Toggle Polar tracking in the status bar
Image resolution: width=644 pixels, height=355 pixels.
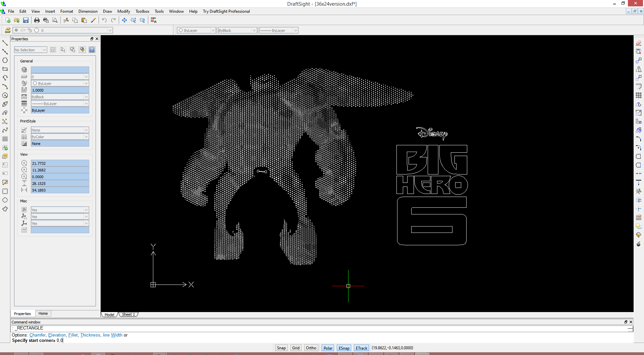point(328,348)
